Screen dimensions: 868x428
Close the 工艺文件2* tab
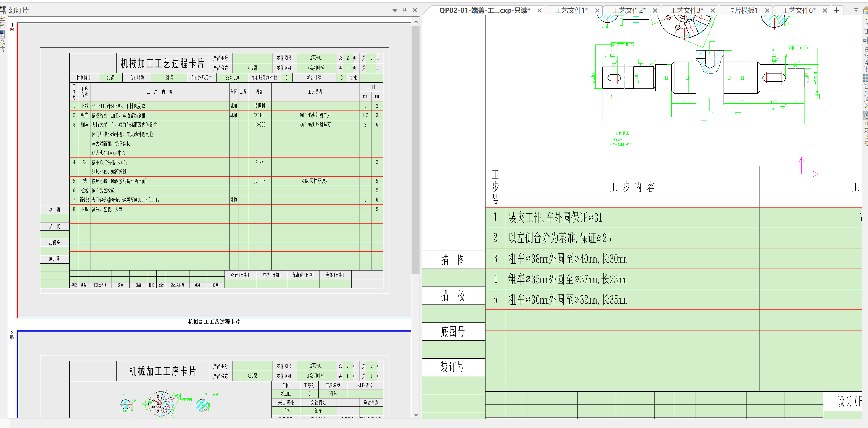click(x=655, y=10)
